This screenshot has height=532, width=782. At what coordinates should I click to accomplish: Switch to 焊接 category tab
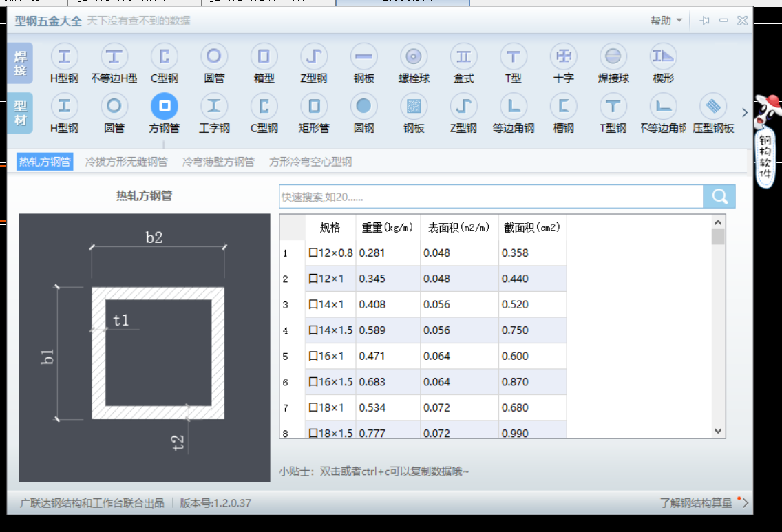(20, 63)
